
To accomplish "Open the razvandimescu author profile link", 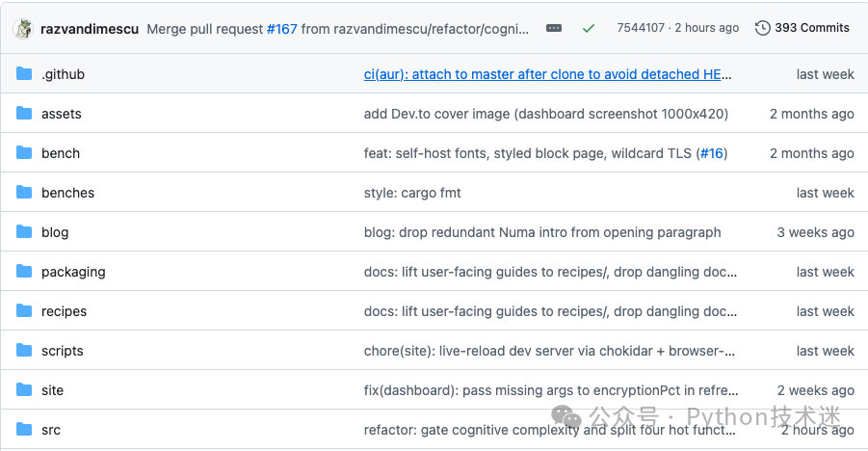I will click(x=90, y=29).
